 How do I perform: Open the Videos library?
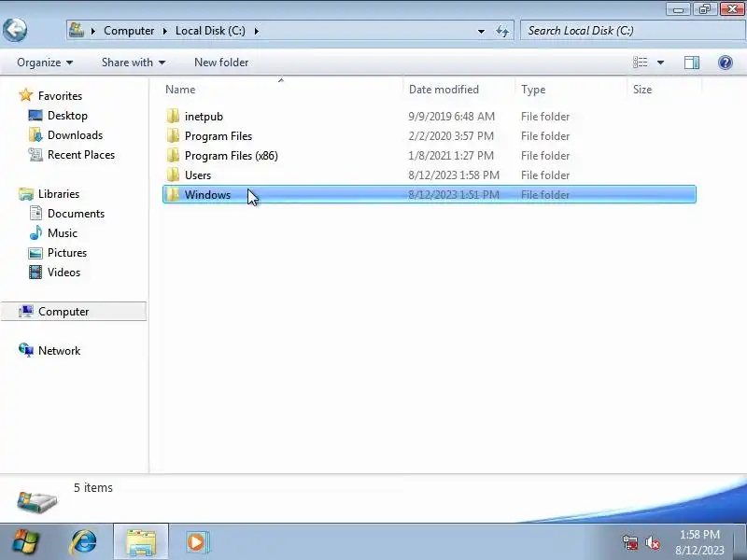tap(63, 273)
